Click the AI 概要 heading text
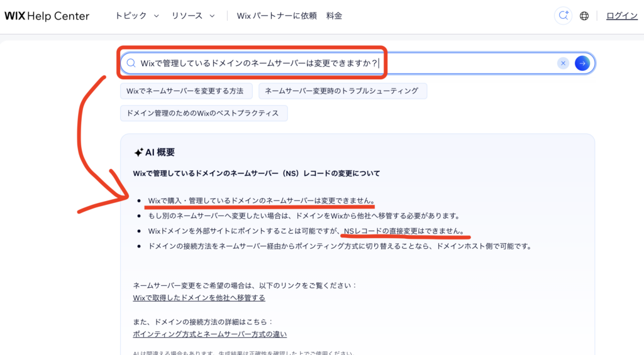The image size is (644, 355). 160,152
